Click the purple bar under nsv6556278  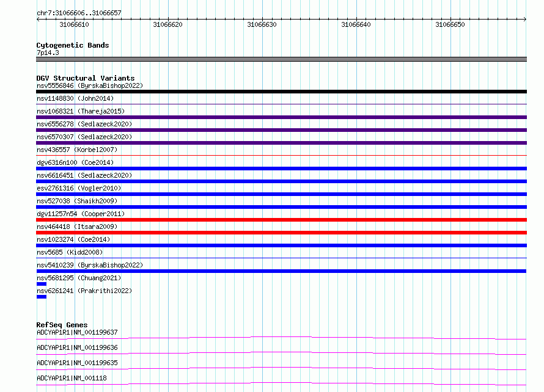tap(281, 130)
